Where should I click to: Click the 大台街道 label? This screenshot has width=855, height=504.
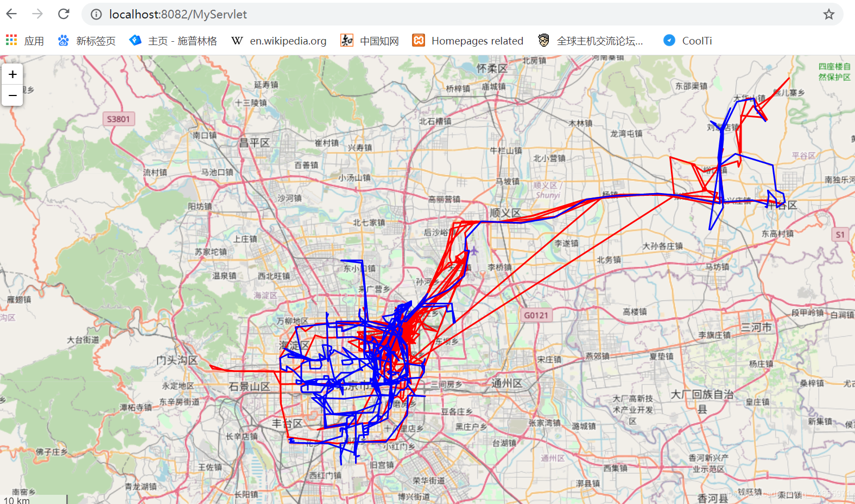pyautogui.click(x=83, y=340)
